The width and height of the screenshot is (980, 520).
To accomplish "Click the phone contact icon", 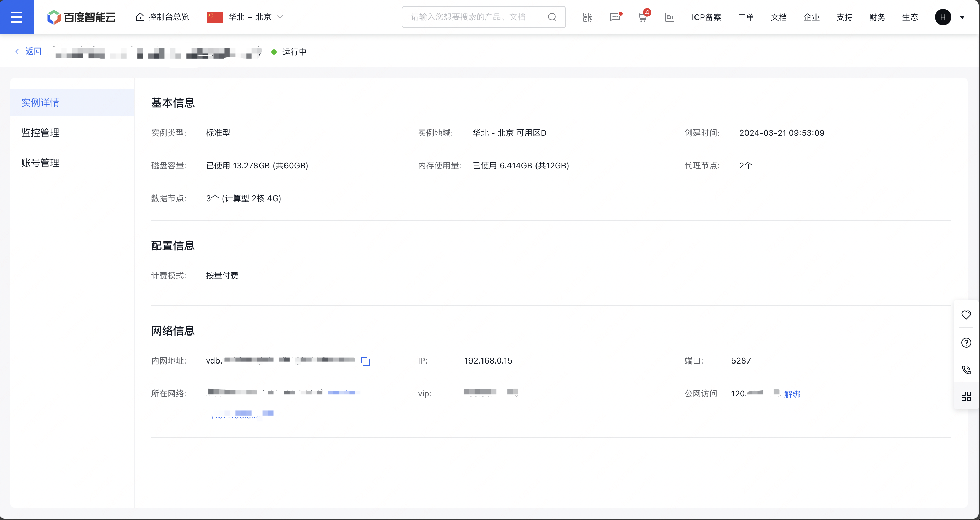I will [x=966, y=369].
